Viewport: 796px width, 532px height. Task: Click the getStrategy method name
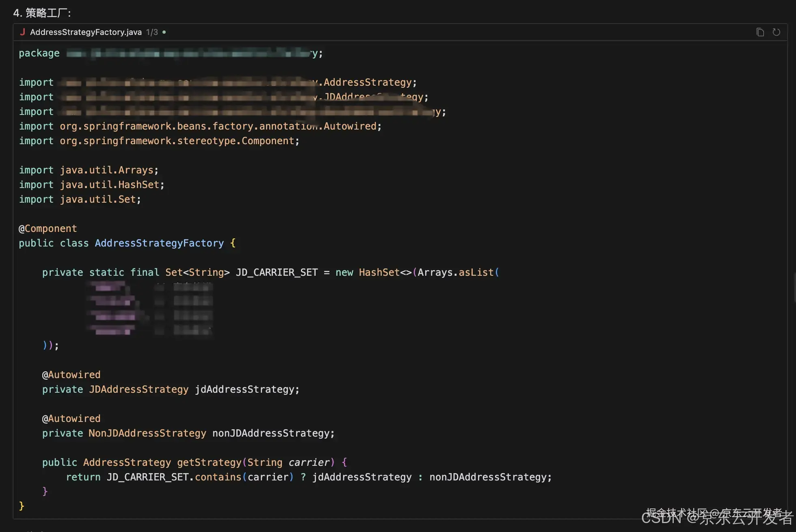209,463
